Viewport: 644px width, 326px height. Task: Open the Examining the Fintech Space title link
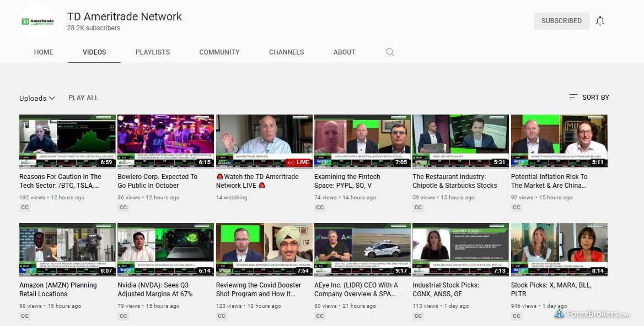[x=347, y=181]
